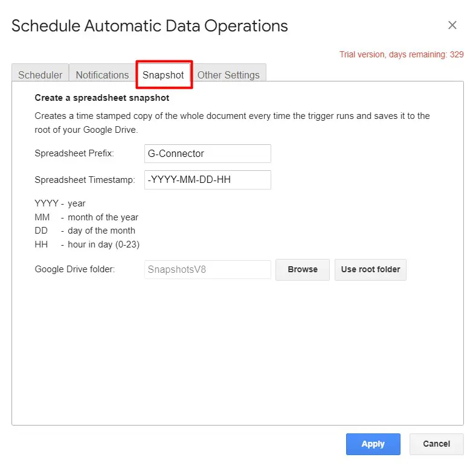This screenshot has height=469, width=476.
Task: Click the trial version days remaining notice
Action: click(401, 54)
